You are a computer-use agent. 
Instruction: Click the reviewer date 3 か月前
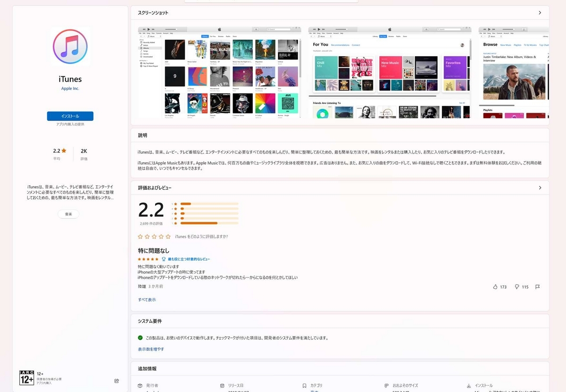tap(156, 286)
